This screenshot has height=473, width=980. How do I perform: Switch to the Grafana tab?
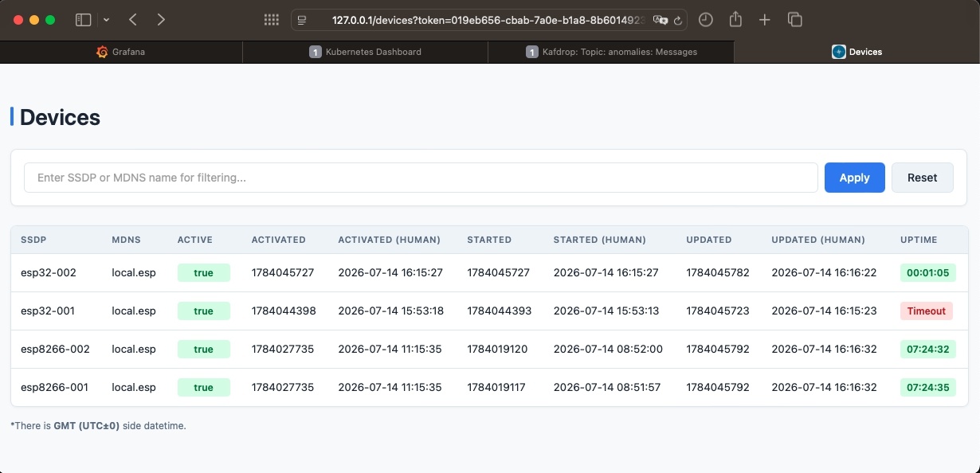pos(121,52)
